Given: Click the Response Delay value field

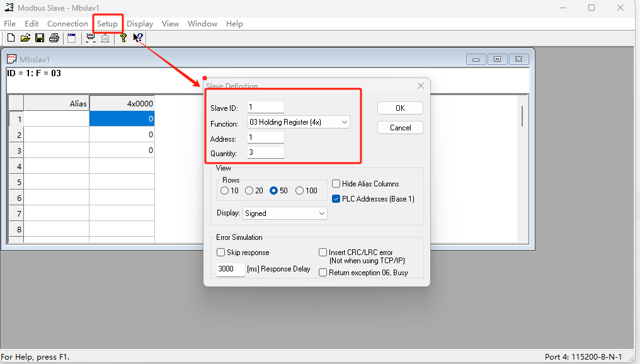Looking at the screenshot, I should point(230,269).
